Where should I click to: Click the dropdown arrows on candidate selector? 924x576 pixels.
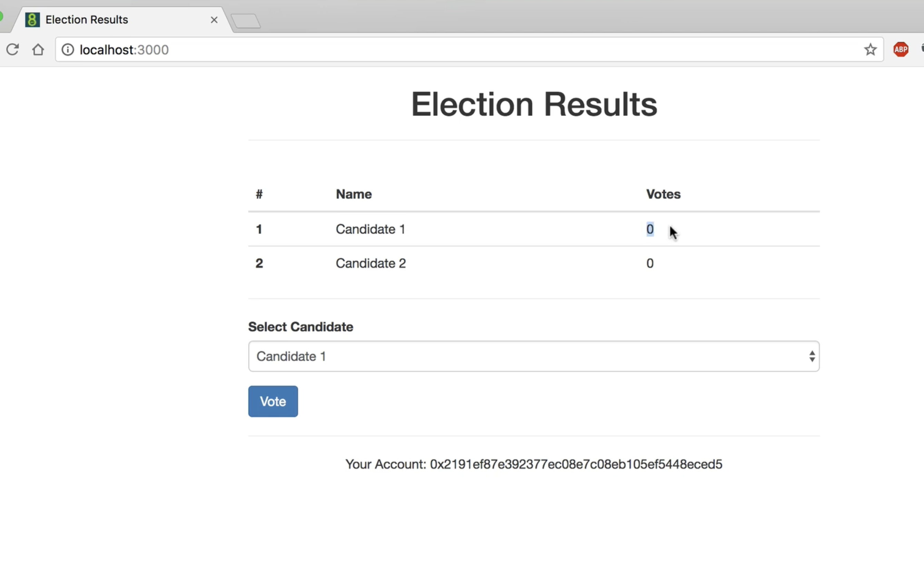(812, 356)
